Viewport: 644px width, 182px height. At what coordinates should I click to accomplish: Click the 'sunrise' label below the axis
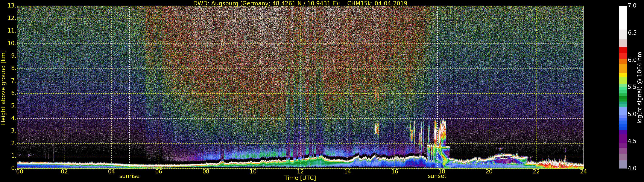pos(129,176)
